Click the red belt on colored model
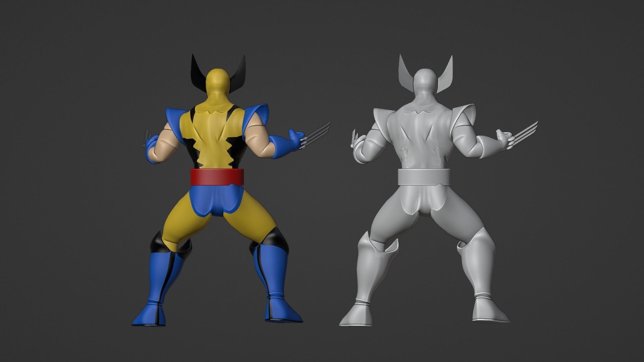 (218, 177)
